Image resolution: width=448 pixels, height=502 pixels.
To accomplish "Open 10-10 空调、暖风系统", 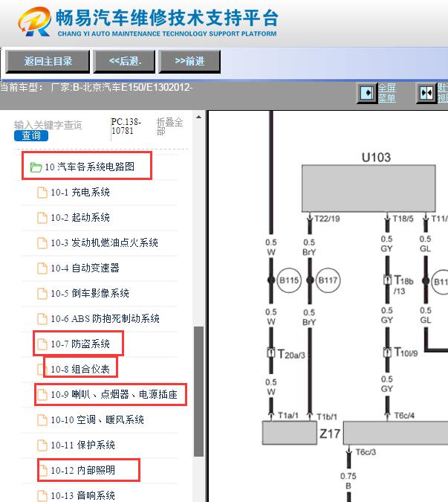I will coord(97,419).
